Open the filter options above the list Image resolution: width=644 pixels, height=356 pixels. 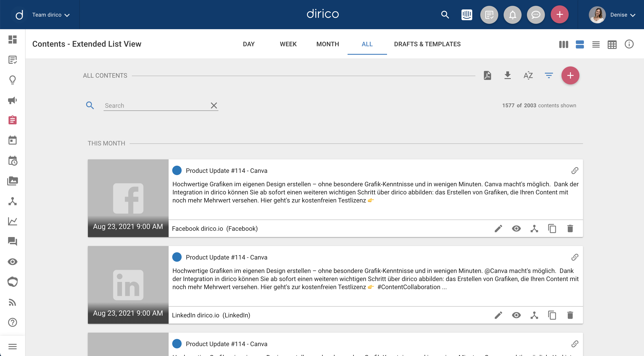549,75
